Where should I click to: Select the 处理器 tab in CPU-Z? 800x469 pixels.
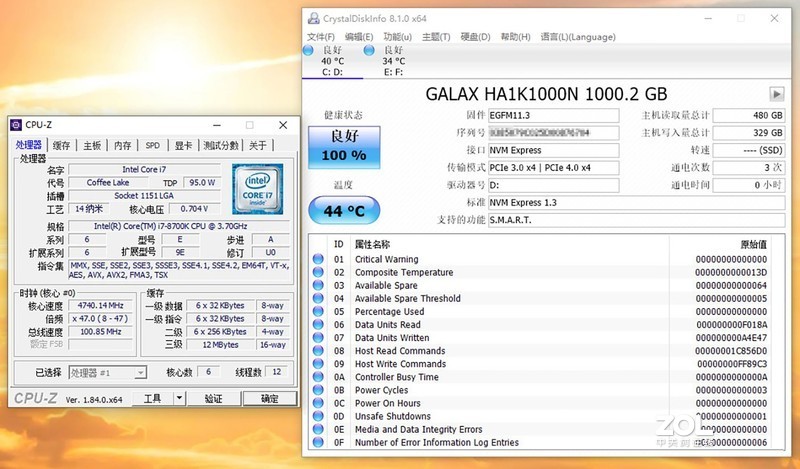pyautogui.click(x=29, y=145)
